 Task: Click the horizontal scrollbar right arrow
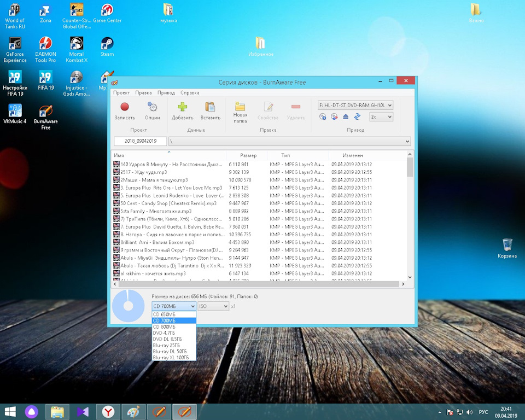coord(403,284)
